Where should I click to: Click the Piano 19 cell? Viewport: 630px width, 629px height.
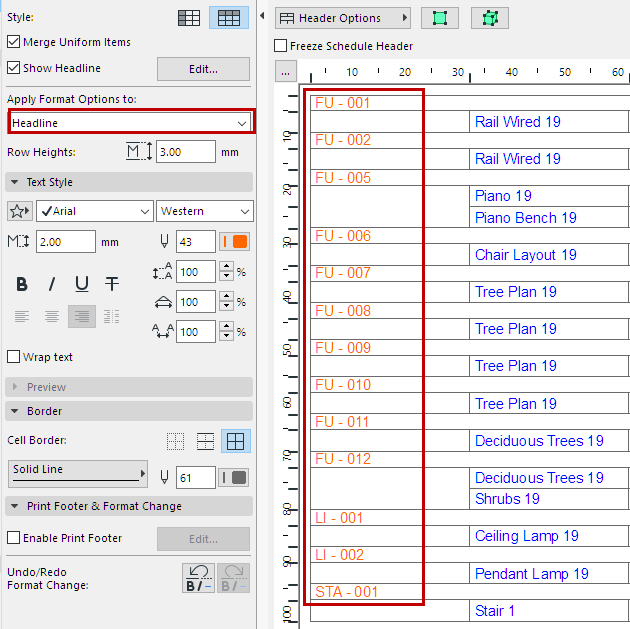tap(548, 196)
